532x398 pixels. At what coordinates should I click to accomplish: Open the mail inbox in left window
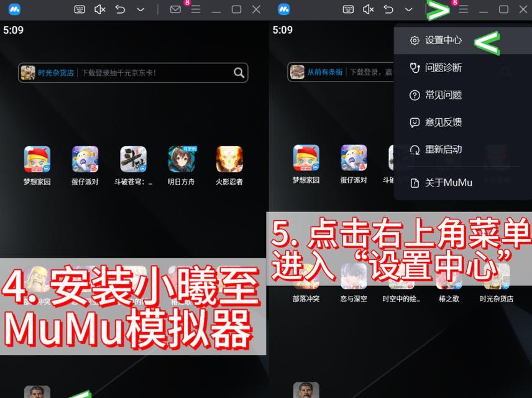click(175, 9)
